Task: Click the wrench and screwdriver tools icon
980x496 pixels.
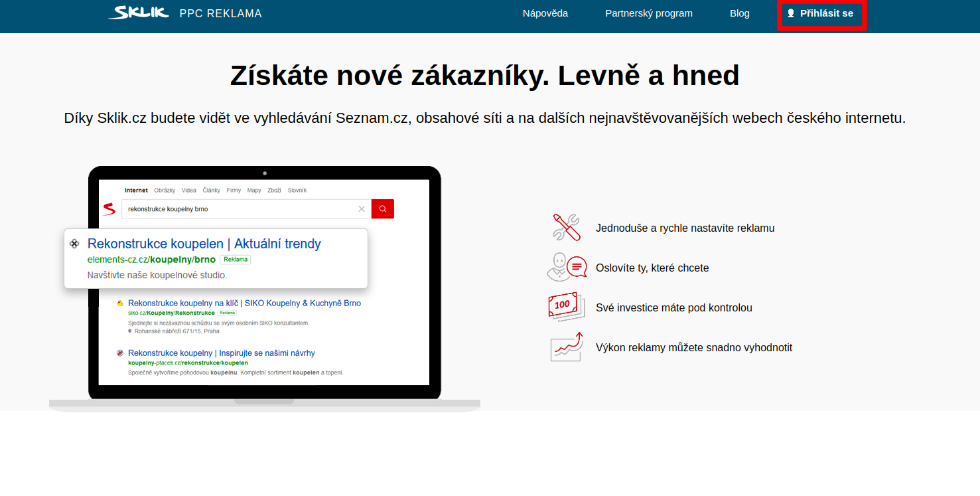Action: coord(567,227)
